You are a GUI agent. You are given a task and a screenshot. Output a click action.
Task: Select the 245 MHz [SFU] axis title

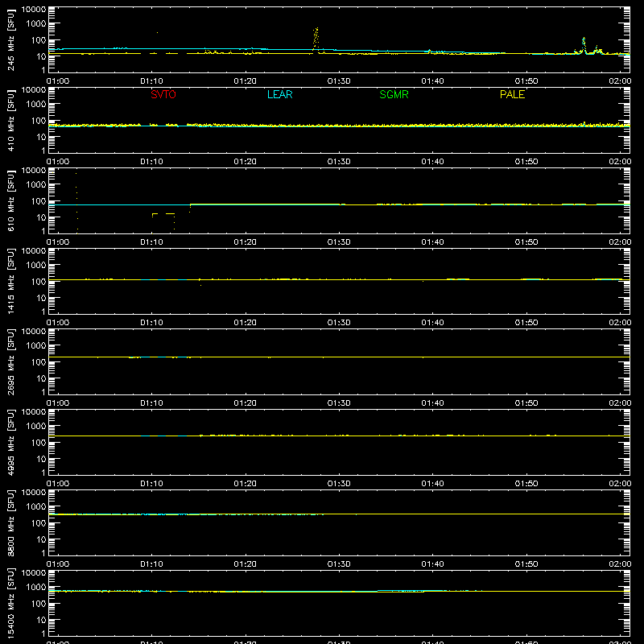pyautogui.click(x=11, y=39)
